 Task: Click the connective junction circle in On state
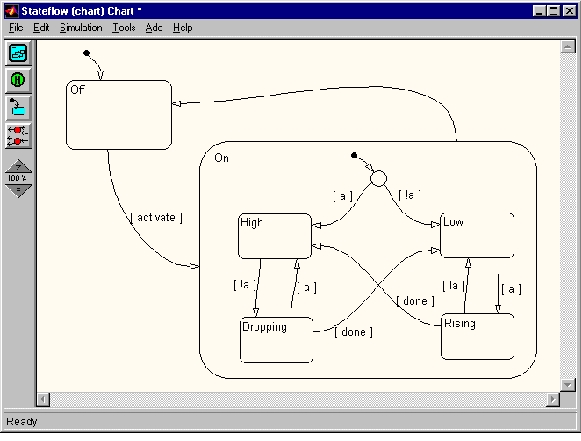coord(378,178)
